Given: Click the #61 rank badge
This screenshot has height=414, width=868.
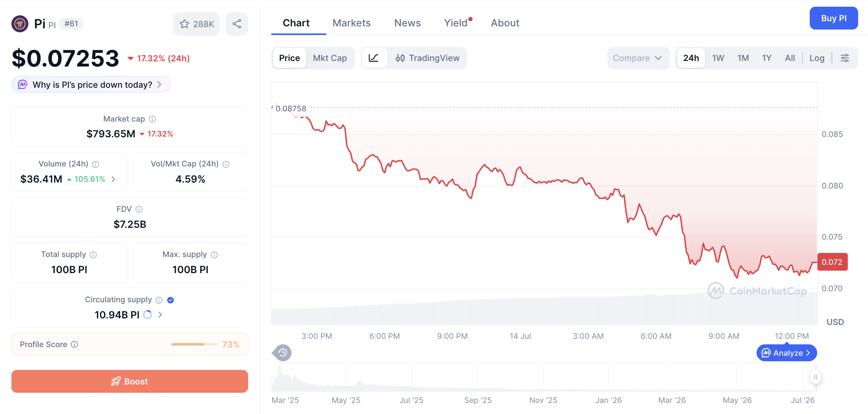Looking at the screenshot, I should [71, 24].
